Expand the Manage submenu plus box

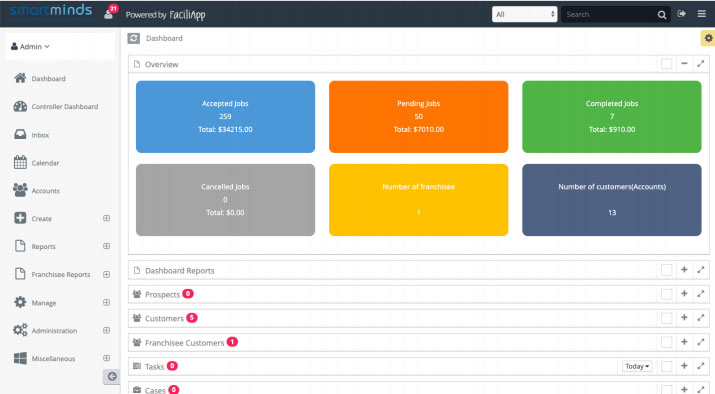click(107, 302)
